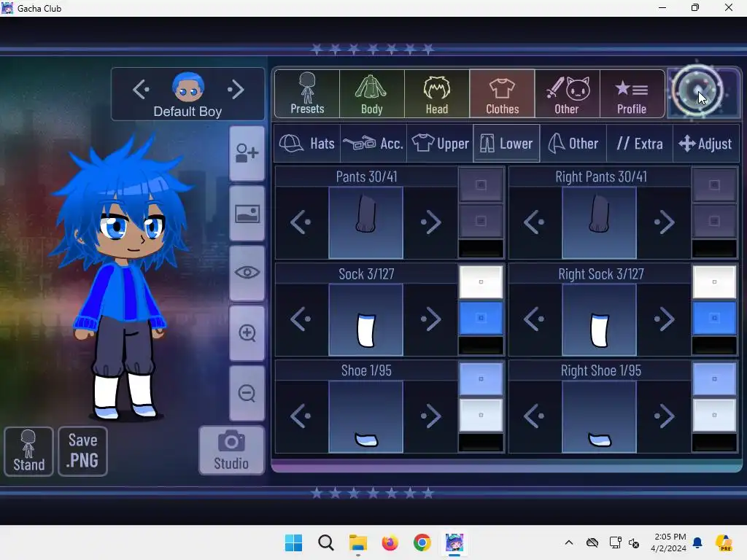Viewport: 747px width, 560px height.
Task: Pick the top Right Pants color swatch
Action: pos(714,184)
